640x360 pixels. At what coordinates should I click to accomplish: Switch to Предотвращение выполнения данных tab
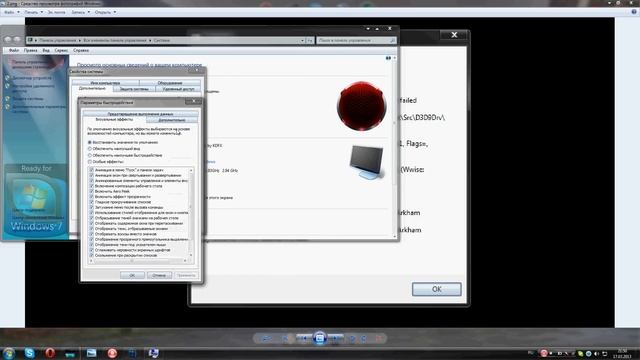[140, 114]
